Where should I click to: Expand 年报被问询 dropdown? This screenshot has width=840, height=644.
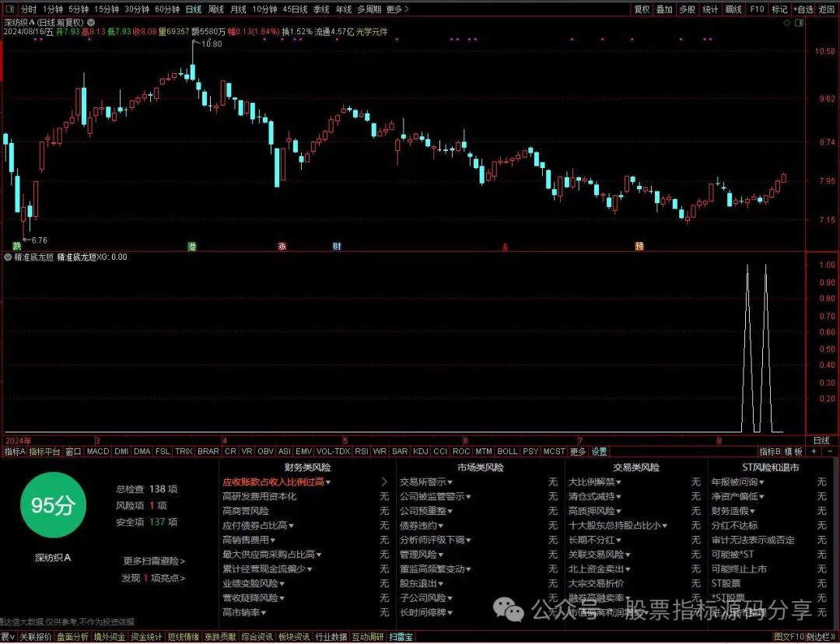(738, 482)
